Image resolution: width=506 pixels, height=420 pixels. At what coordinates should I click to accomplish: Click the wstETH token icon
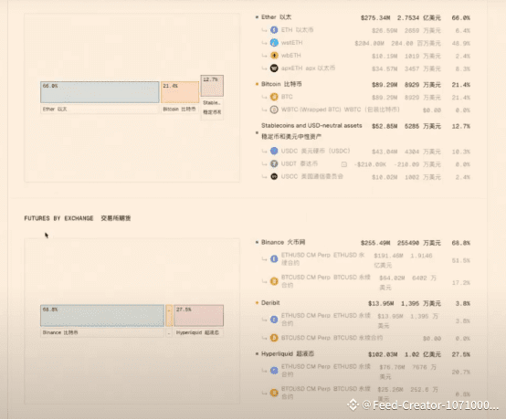[274, 43]
